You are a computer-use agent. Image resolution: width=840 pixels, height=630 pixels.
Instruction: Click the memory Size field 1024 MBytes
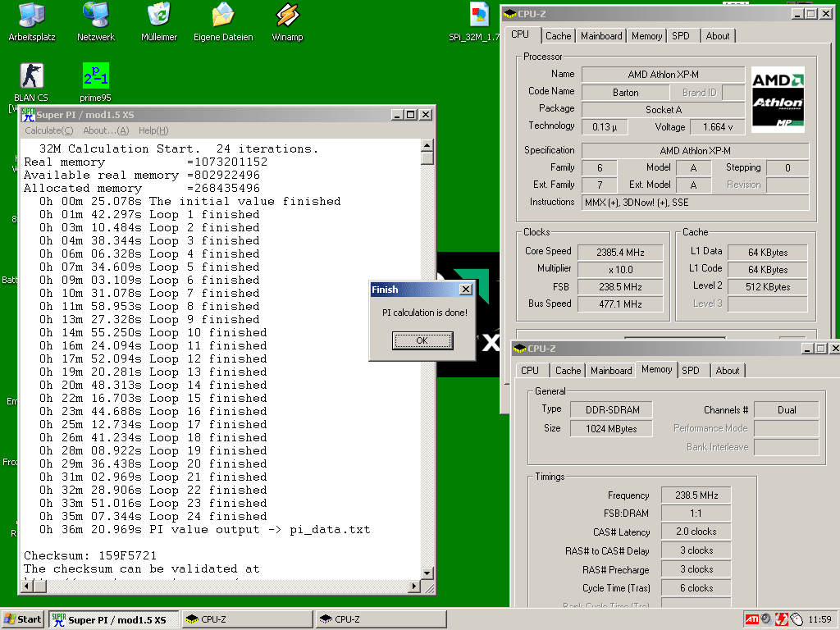click(x=612, y=428)
